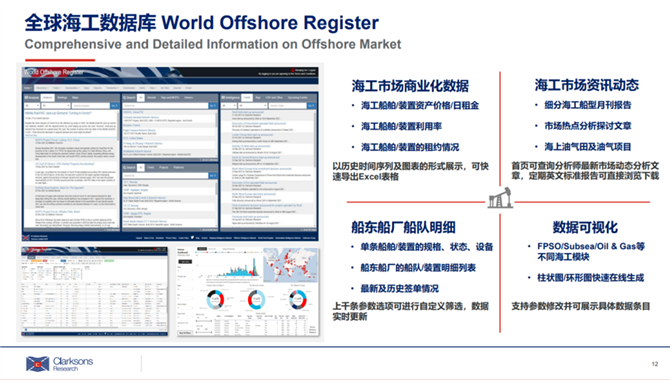The height and width of the screenshot is (380, 670).
Task: Click the Clarksons Research logo in the footer
Action: click(x=59, y=364)
